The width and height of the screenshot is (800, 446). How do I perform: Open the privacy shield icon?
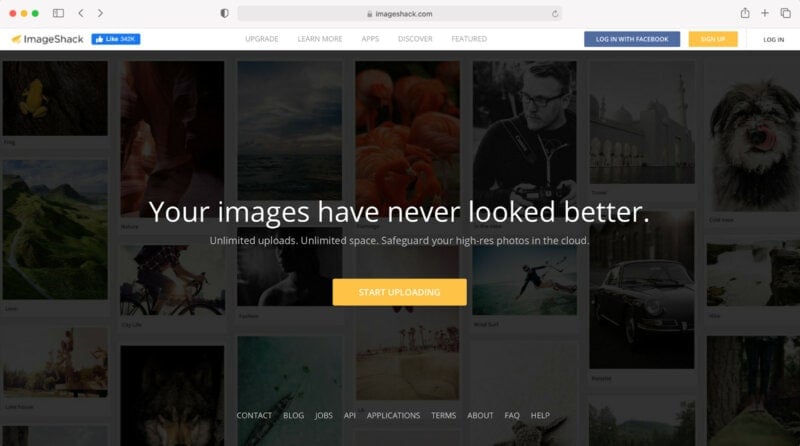224,13
